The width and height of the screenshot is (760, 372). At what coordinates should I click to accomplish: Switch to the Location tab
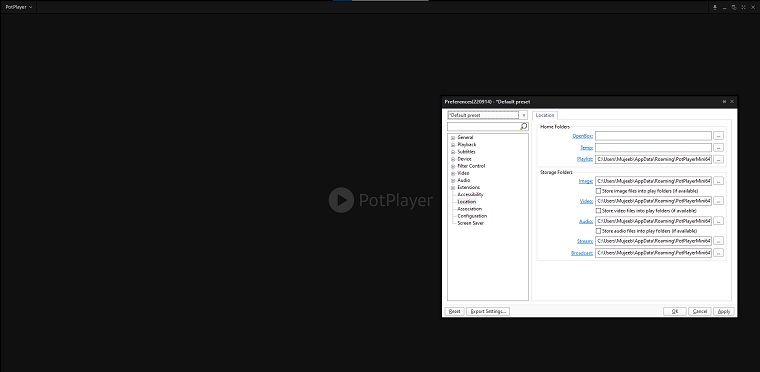click(x=545, y=115)
